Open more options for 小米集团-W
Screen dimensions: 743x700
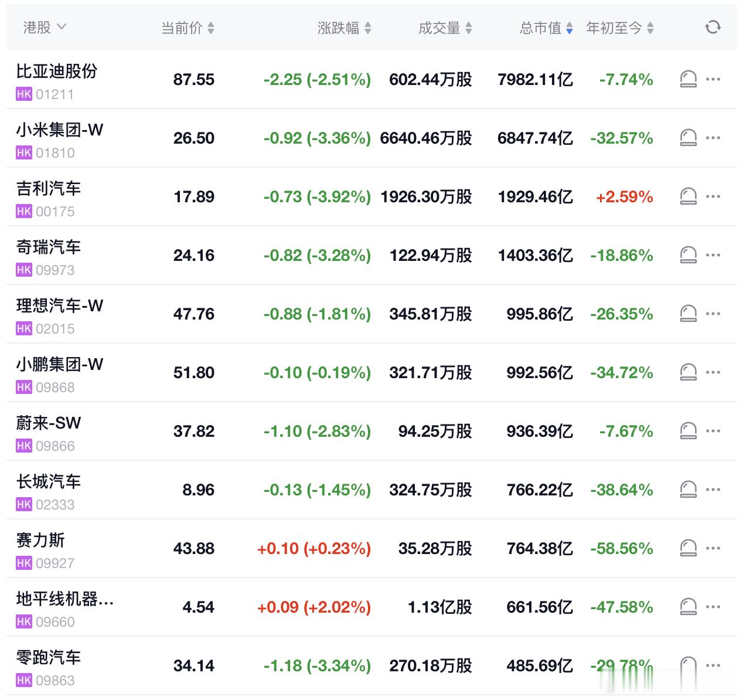point(713,138)
